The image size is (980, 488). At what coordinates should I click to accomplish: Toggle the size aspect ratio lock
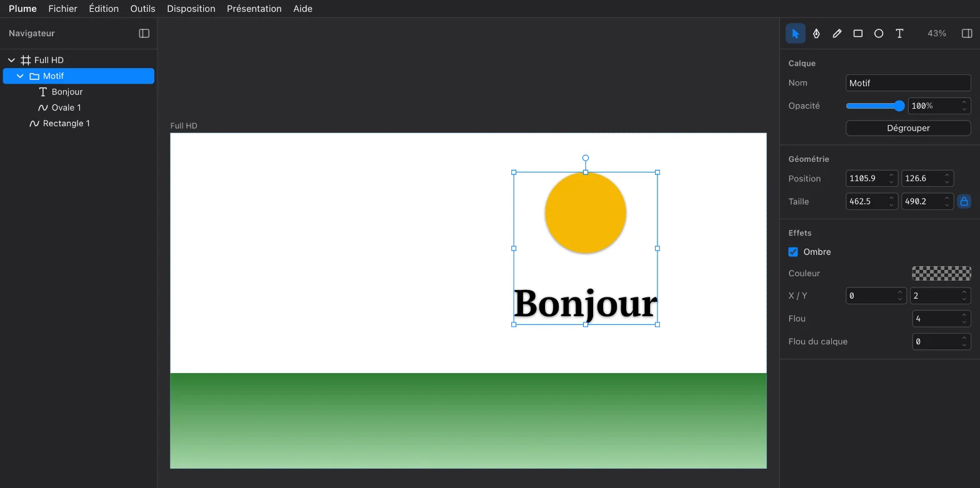(964, 201)
